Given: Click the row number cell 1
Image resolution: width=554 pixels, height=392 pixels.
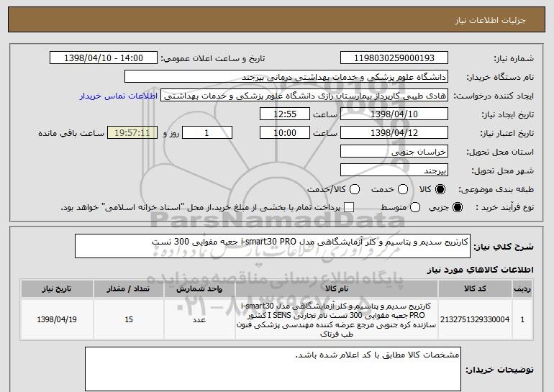Looking at the screenshot, I should point(522,319).
